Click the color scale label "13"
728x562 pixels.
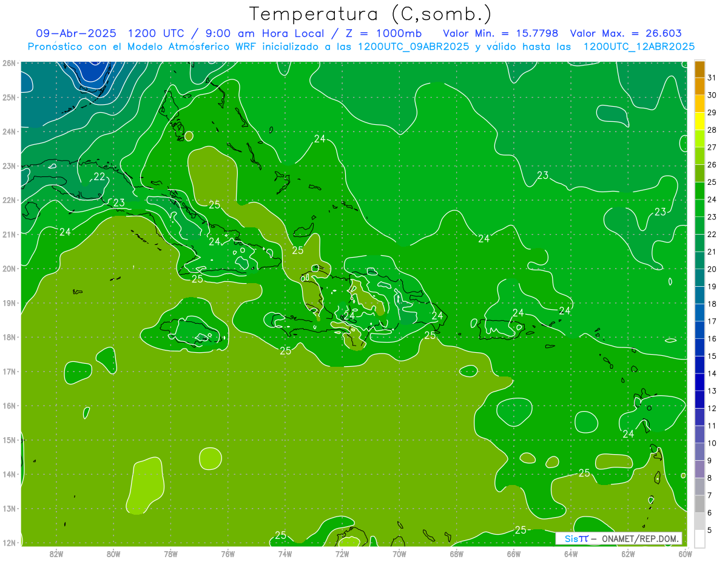click(712, 391)
